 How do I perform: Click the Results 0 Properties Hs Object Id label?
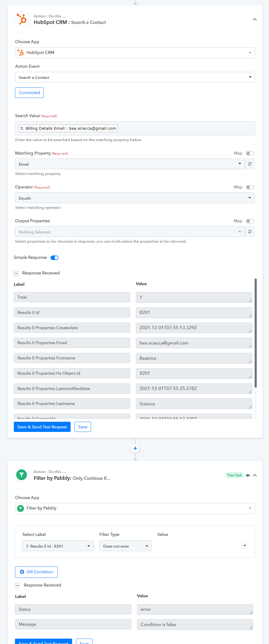tap(72, 373)
